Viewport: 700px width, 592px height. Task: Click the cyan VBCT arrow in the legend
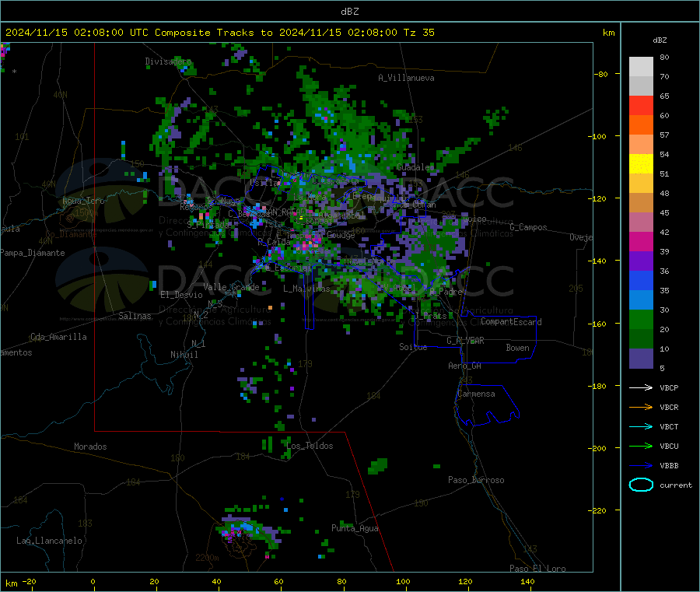(641, 427)
